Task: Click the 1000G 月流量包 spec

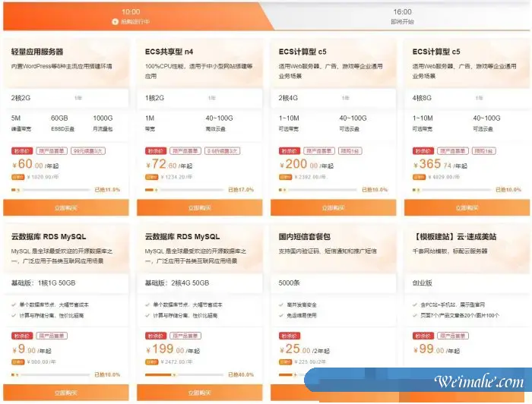Action: coord(103,123)
